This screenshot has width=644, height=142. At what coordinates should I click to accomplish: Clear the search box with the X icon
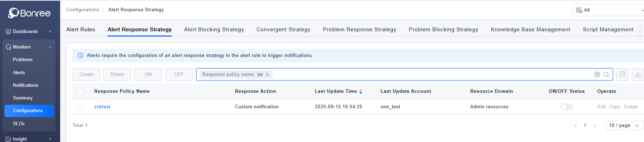[x=597, y=75]
